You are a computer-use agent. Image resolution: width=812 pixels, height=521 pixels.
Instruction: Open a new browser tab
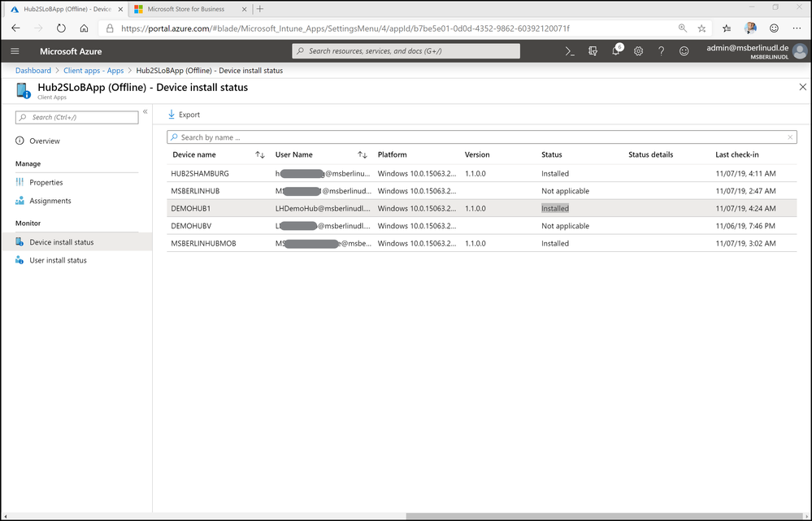click(x=260, y=9)
